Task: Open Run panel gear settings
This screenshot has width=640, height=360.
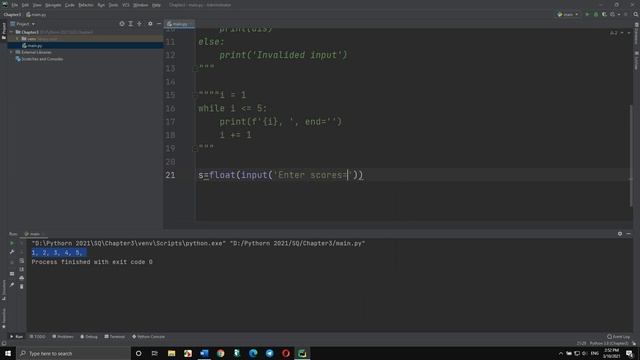Action: coord(620,234)
